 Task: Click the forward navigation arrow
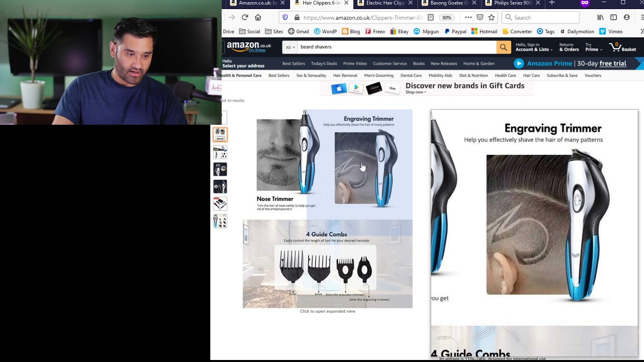(x=231, y=17)
